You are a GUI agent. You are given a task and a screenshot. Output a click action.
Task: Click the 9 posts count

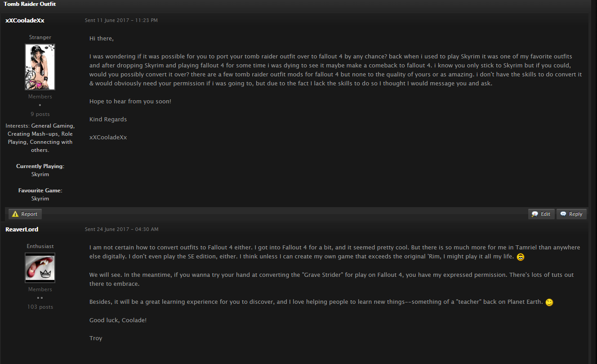(x=40, y=114)
